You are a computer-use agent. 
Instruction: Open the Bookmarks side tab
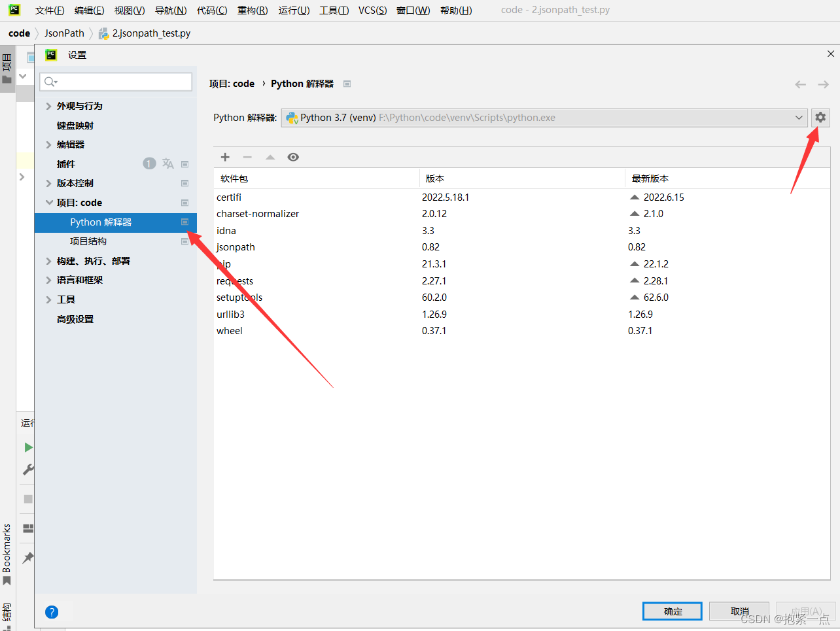7,554
